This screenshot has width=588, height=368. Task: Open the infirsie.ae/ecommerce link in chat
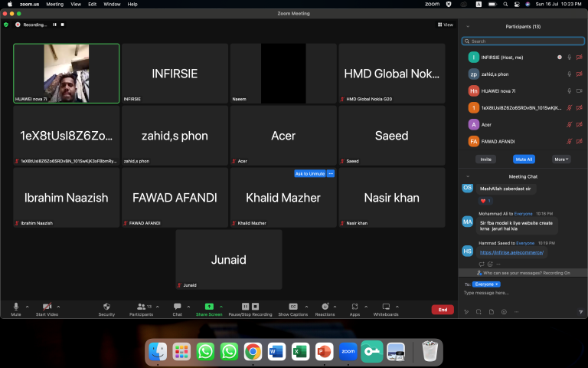click(x=511, y=252)
